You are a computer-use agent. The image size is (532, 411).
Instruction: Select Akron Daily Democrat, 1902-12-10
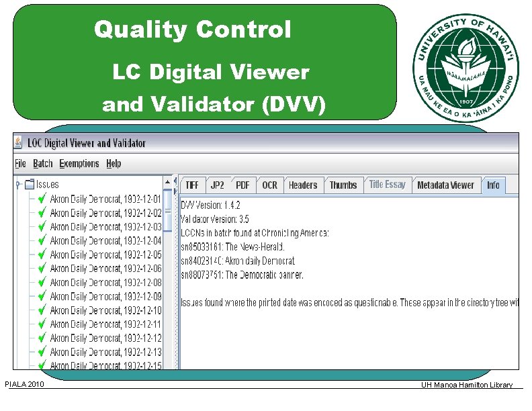point(105,310)
